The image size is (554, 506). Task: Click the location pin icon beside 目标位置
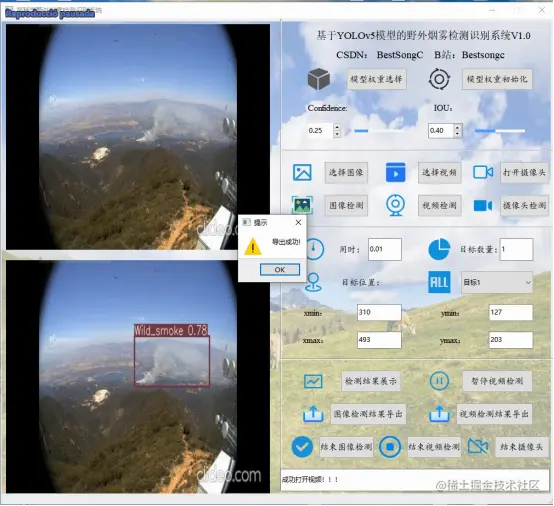pyautogui.click(x=313, y=282)
